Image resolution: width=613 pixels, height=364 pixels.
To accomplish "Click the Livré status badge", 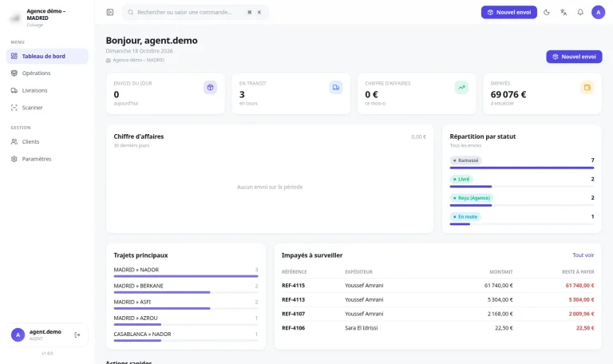I will click(x=461, y=179).
